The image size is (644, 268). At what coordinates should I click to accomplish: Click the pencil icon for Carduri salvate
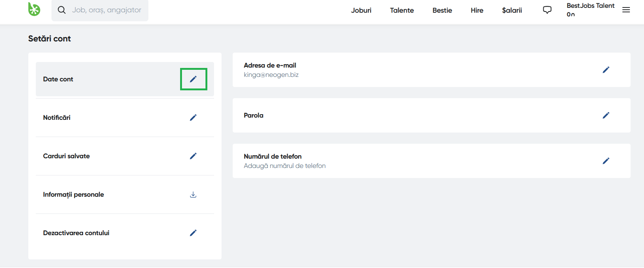click(x=193, y=156)
